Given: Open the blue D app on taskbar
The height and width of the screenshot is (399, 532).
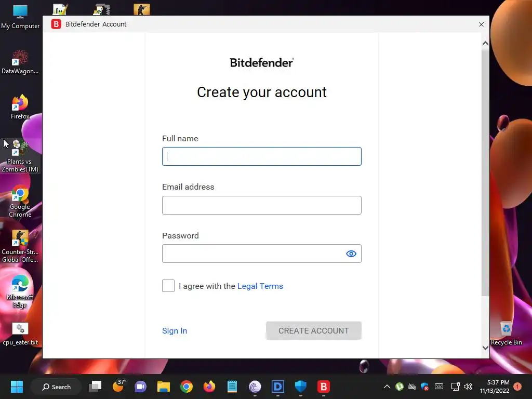Looking at the screenshot, I should point(278,387).
